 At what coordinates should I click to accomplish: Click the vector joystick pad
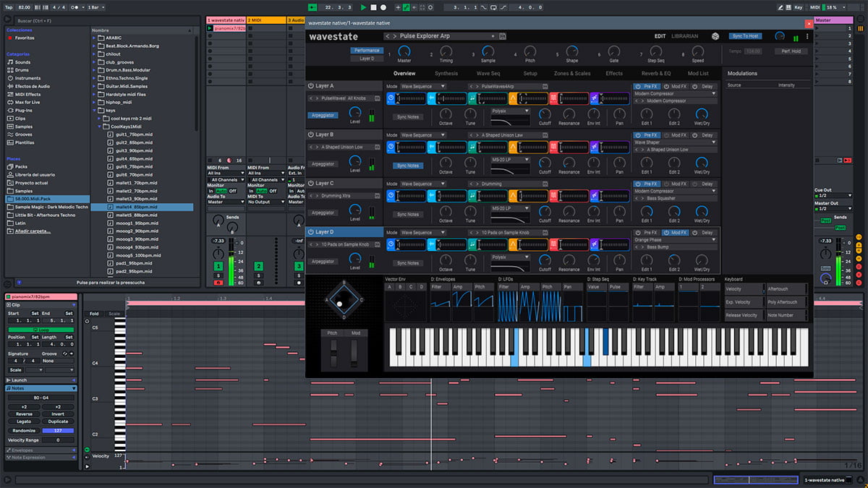[x=343, y=300]
